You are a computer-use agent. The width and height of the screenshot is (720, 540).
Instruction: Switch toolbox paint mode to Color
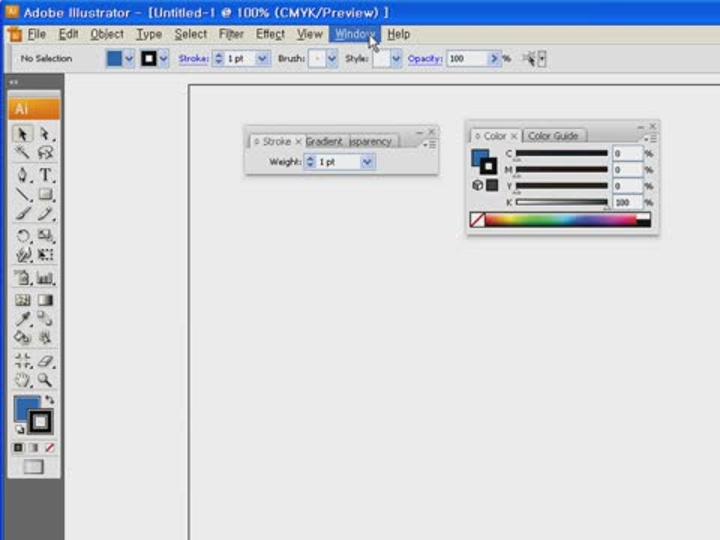pyautogui.click(x=18, y=447)
